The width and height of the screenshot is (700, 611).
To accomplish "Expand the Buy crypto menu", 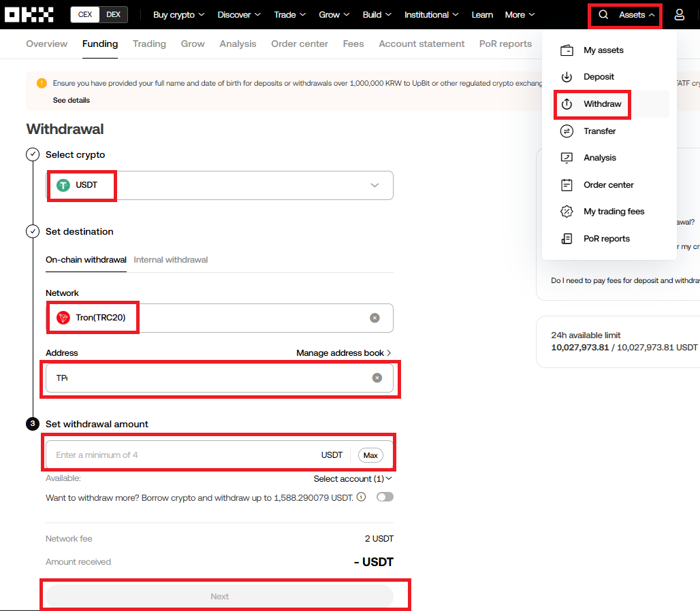I will [x=178, y=15].
